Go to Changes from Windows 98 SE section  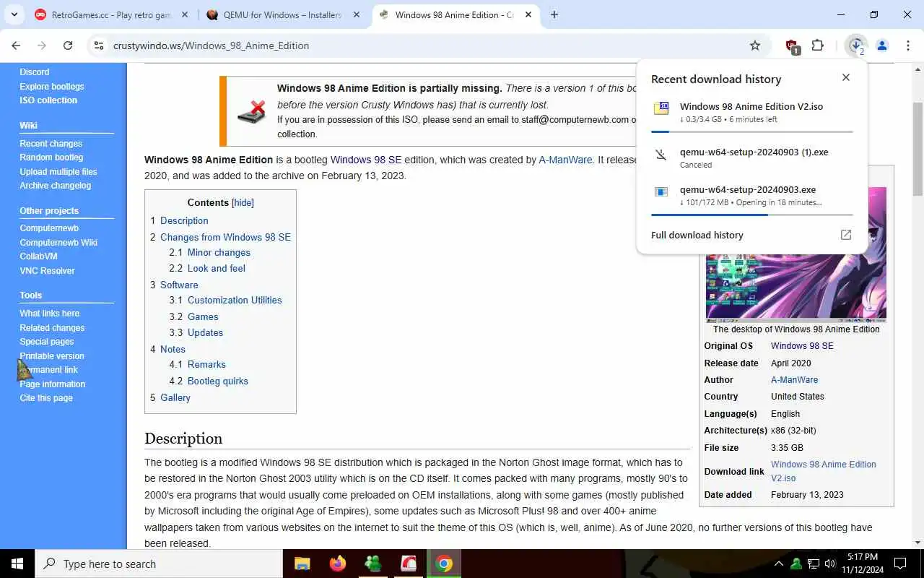tap(225, 237)
